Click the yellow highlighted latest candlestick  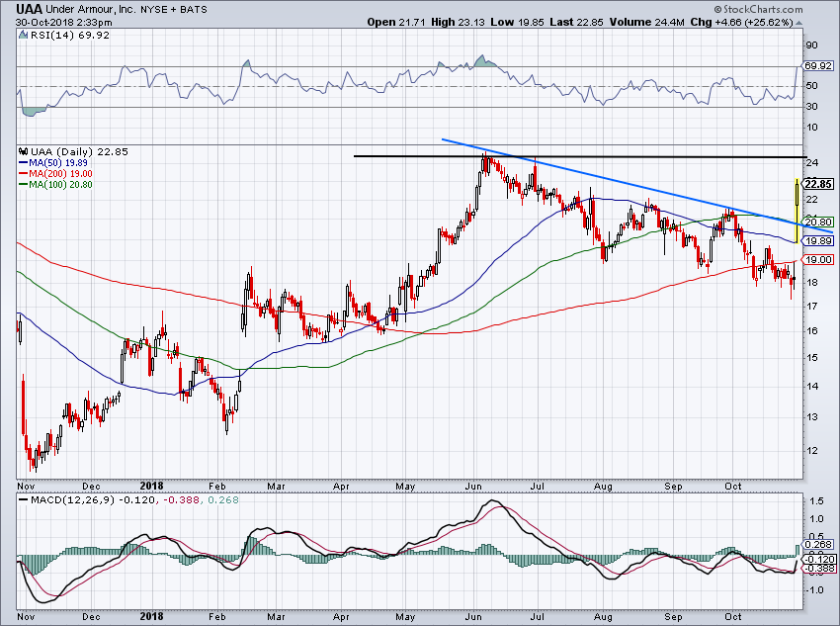pos(798,211)
